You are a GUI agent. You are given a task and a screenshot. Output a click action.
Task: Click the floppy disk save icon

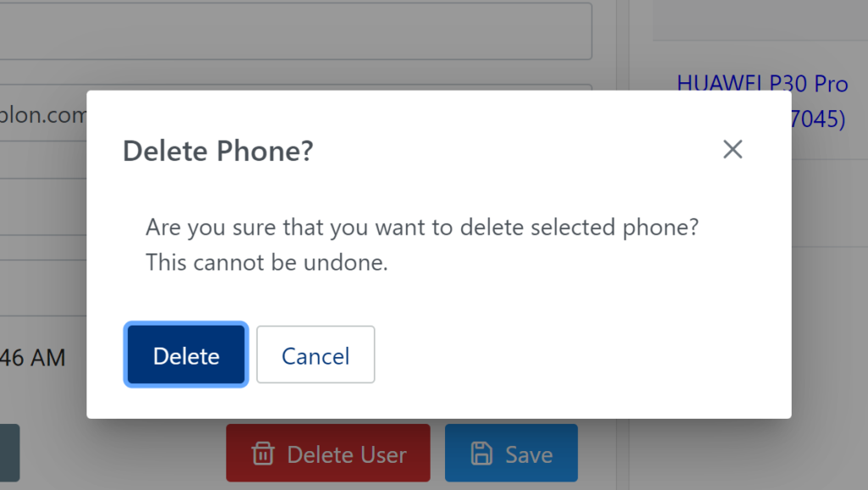[481, 454]
